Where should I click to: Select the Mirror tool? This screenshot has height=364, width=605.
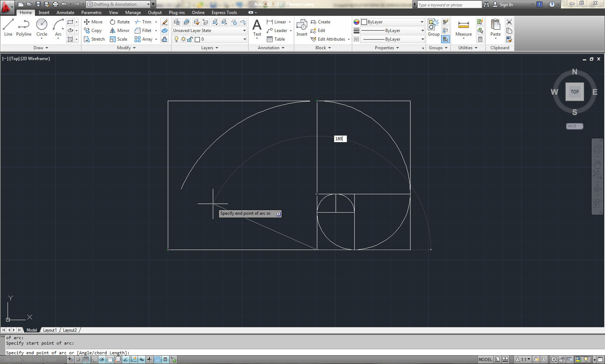coord(120,31)
